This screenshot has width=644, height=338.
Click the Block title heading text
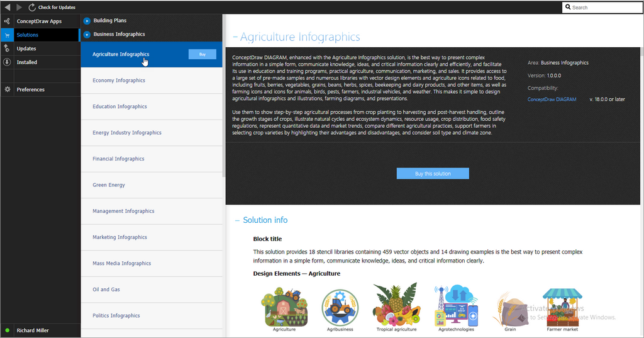[267, 239]
